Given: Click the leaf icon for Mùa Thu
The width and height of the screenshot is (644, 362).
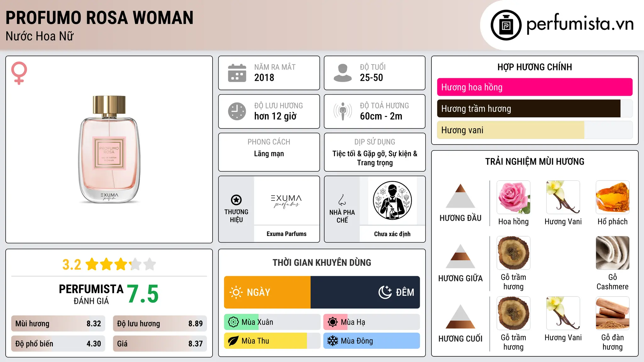Looking at the screenshot, I should pos(233,341).
